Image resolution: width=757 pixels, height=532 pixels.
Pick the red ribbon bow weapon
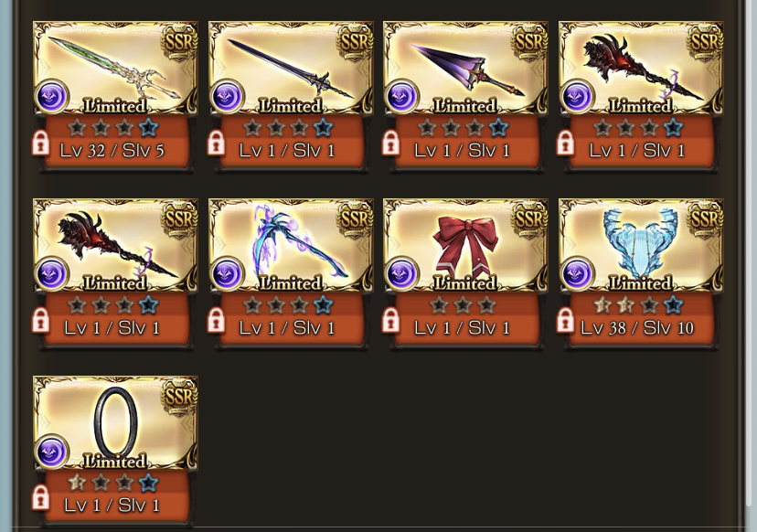point(465,245)
